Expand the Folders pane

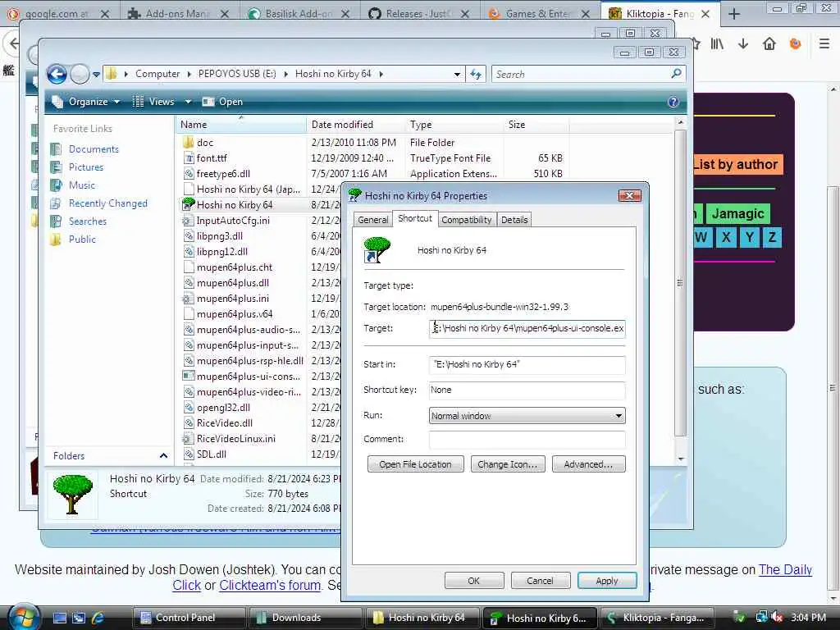point(163,456)
